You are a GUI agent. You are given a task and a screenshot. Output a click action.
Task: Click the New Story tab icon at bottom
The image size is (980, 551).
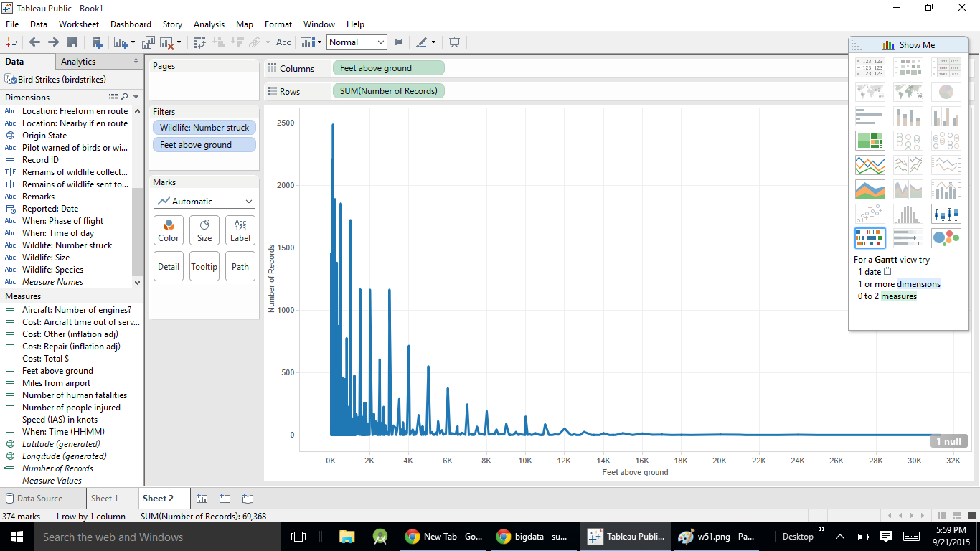click(248, 499)
